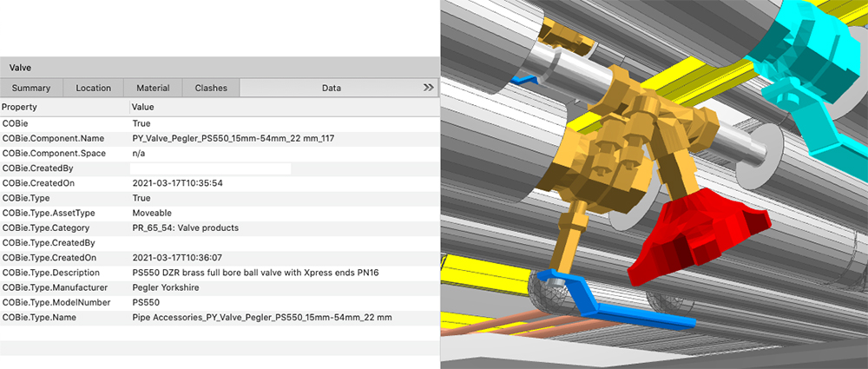Open the Clashes tab

pos(211,88)
